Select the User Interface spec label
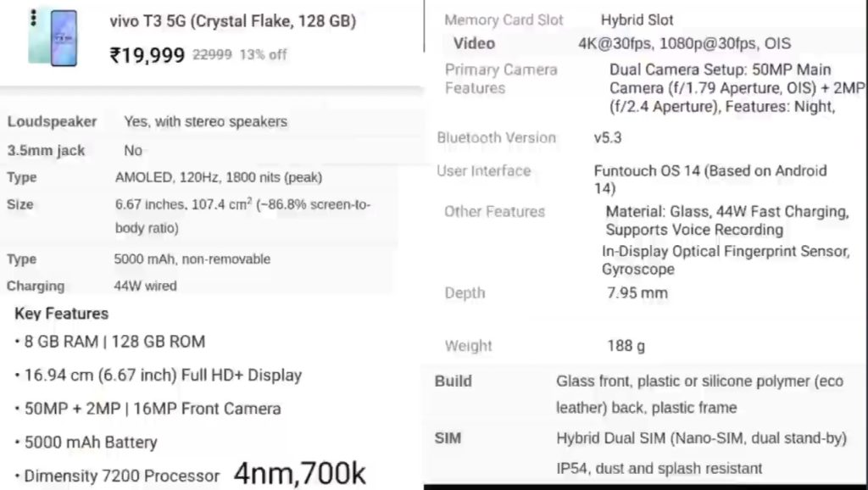This screenshot has height=490, width=868. (483, 170)
